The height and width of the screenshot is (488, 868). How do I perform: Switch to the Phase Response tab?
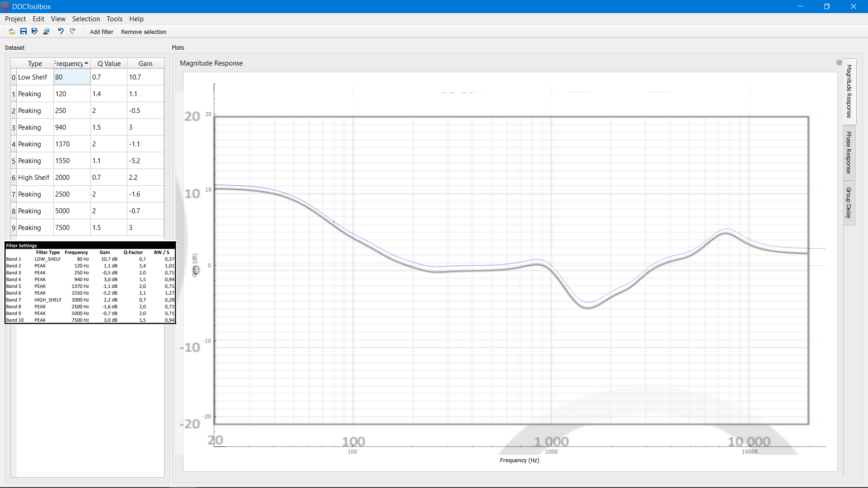(x=849, y=153)
